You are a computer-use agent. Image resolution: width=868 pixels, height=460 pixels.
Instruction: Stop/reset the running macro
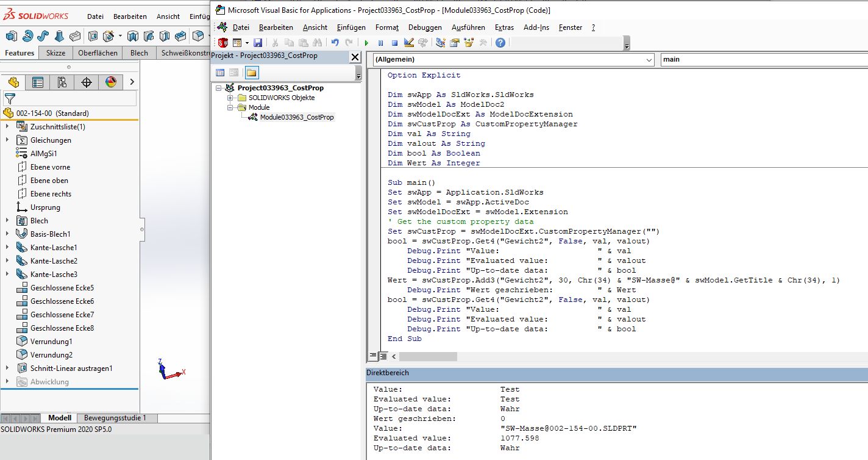[394, 43]
